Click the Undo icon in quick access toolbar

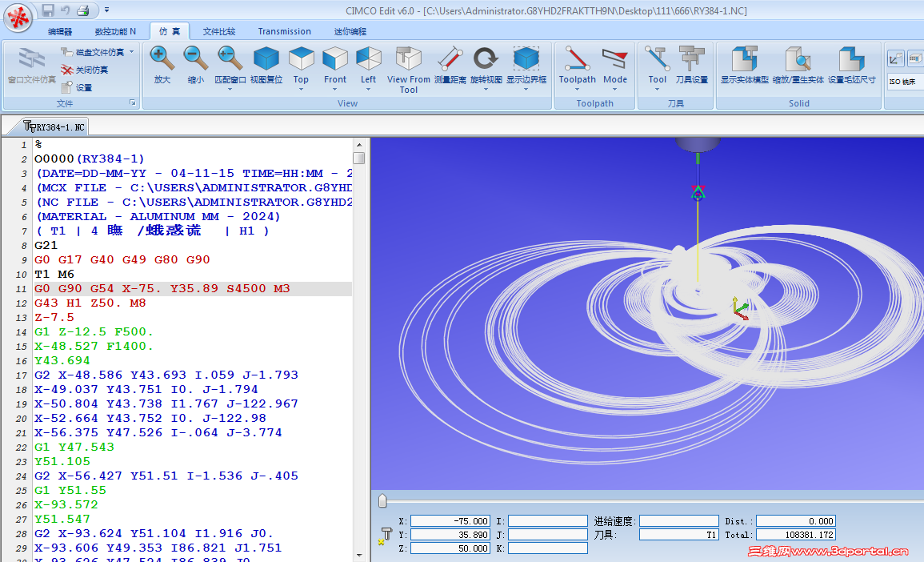click(x=66, y=10)
